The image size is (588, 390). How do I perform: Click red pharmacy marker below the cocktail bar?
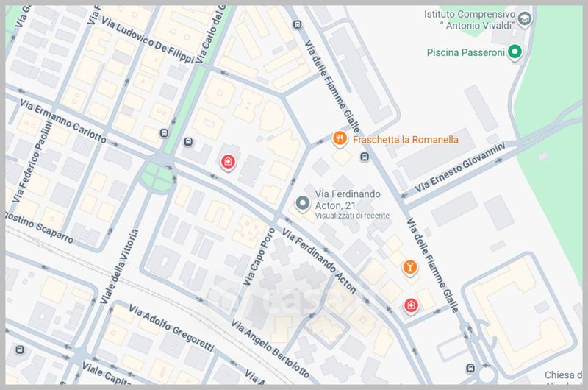pos(411,306)
